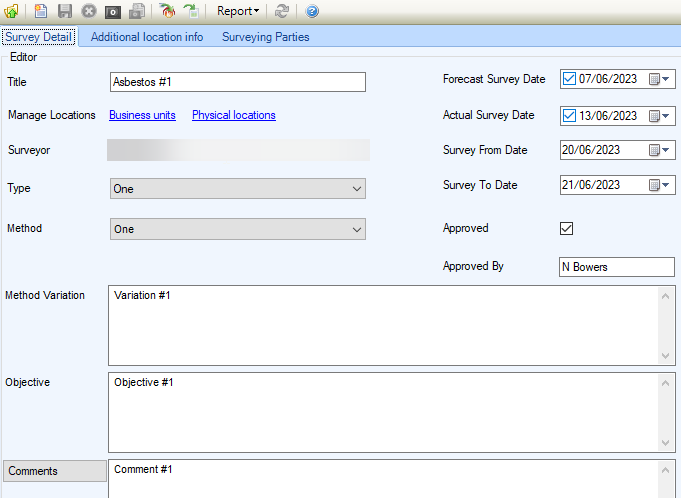Click the Comments button
681x498 pixels.
(55, 471)
